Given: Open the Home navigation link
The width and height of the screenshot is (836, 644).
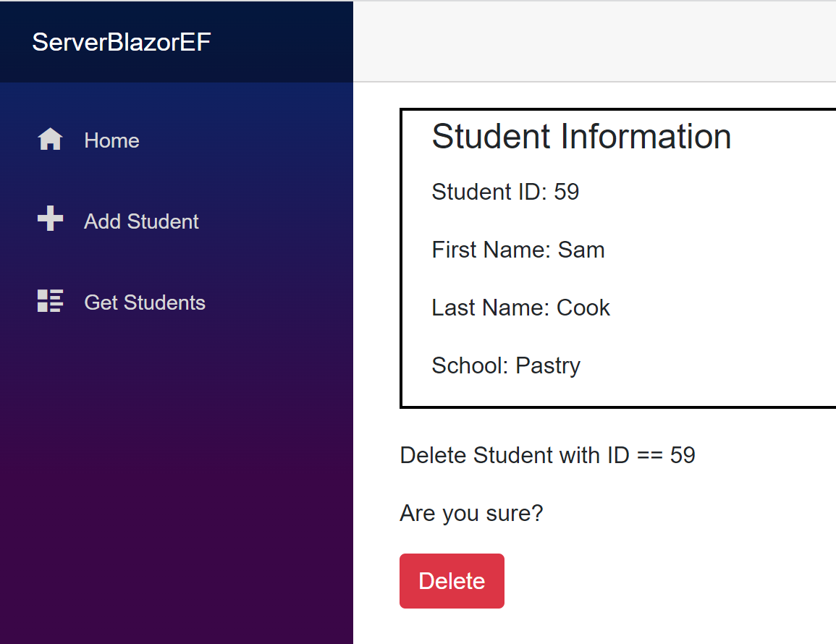Looking at the screenshot, I should coord(112,141).
